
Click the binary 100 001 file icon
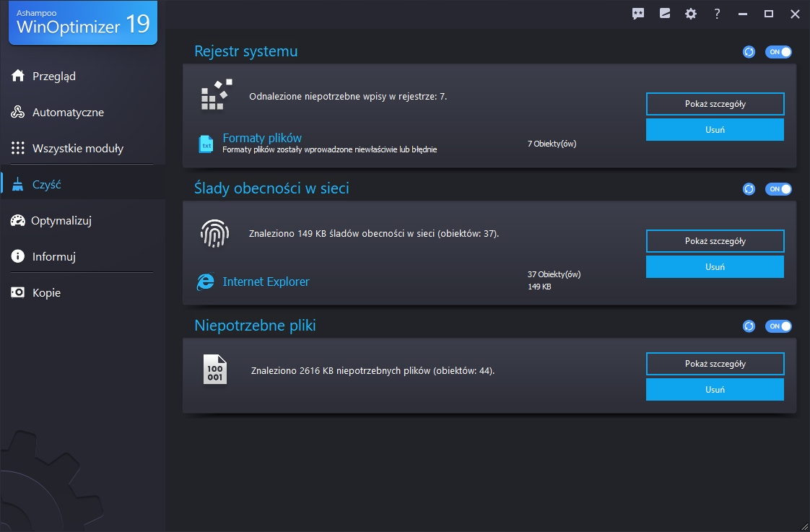coord(215,370)
